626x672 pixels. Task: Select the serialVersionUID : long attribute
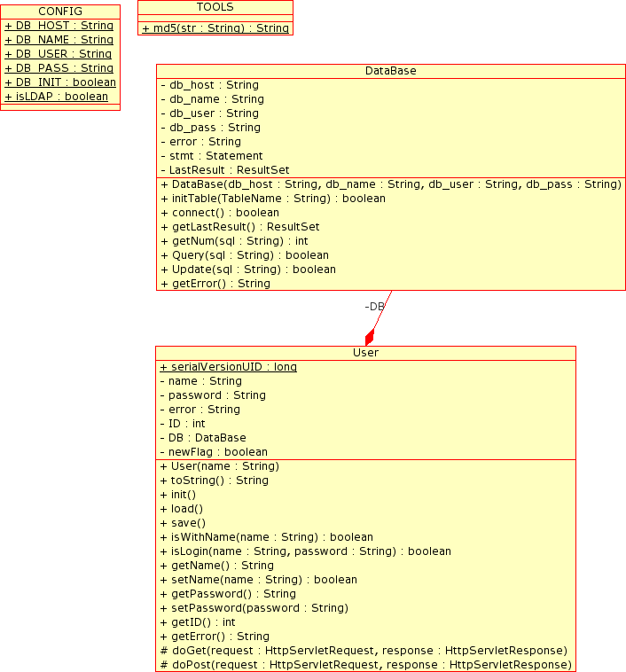[229, 367]
